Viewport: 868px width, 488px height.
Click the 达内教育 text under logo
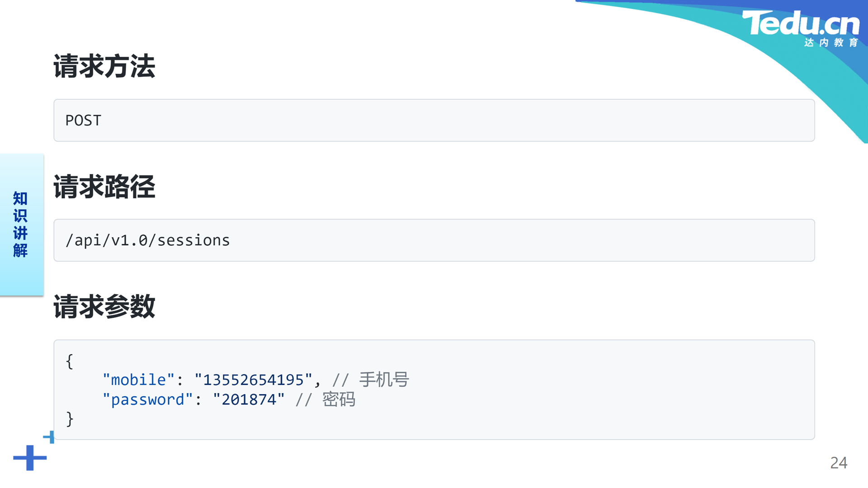(x=831, y=42)
